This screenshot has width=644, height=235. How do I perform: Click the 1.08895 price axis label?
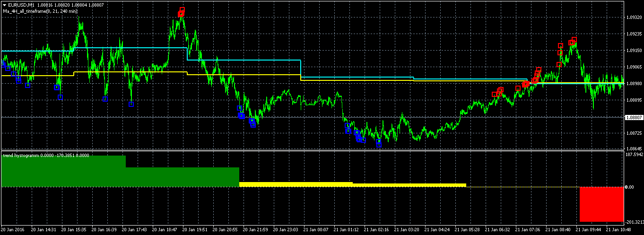click(634, 100)
